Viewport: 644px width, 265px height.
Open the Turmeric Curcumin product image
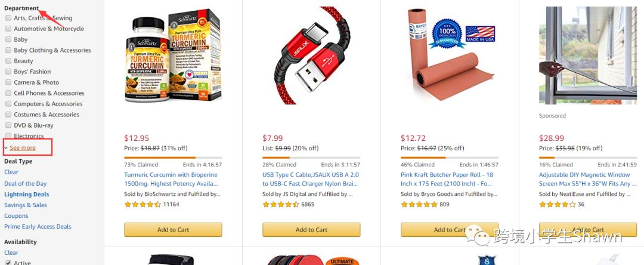[x=174, y=56]
